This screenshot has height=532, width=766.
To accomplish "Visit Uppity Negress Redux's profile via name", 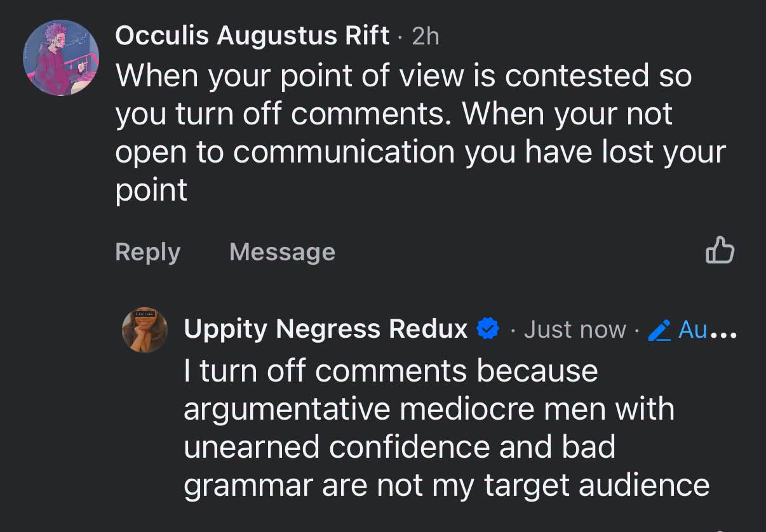I will click(x=326, y=329).
